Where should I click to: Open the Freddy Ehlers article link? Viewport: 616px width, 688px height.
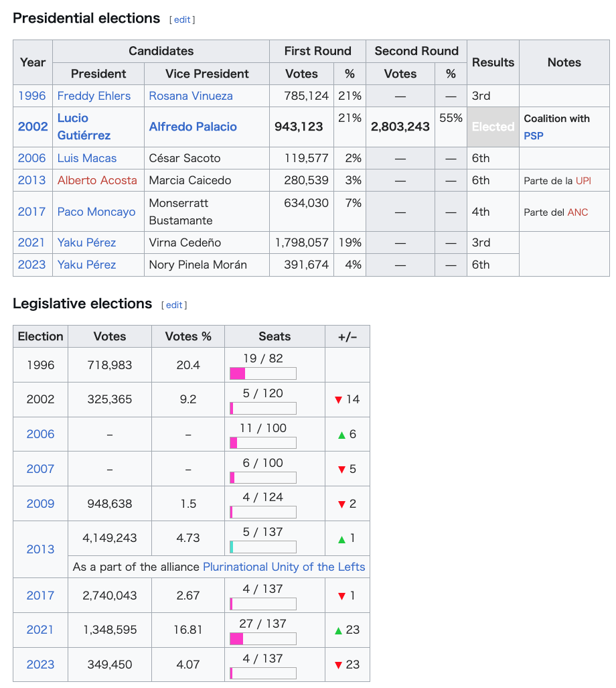pos(94,96)
